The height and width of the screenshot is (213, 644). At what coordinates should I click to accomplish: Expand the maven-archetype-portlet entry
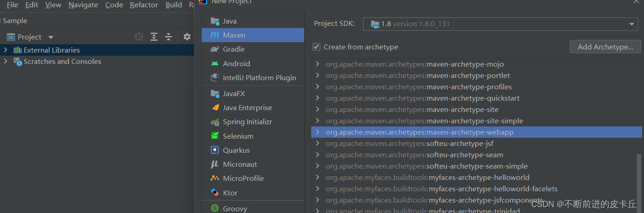point(317,75)
